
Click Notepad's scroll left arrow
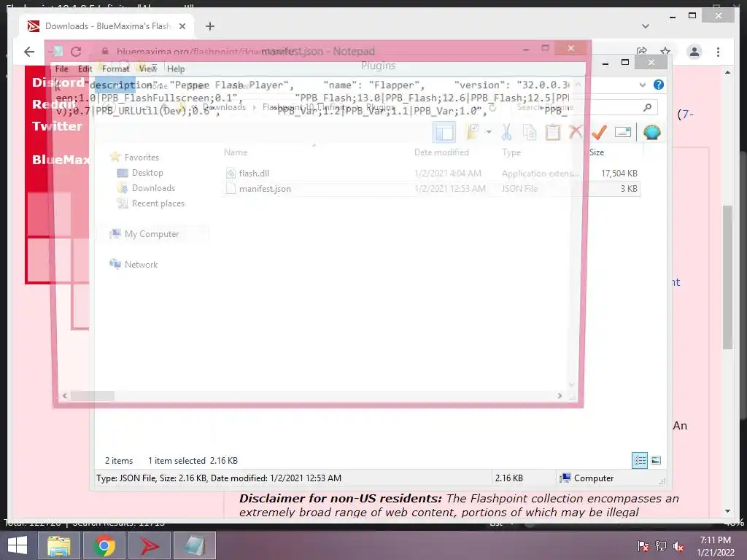point(65,396)
